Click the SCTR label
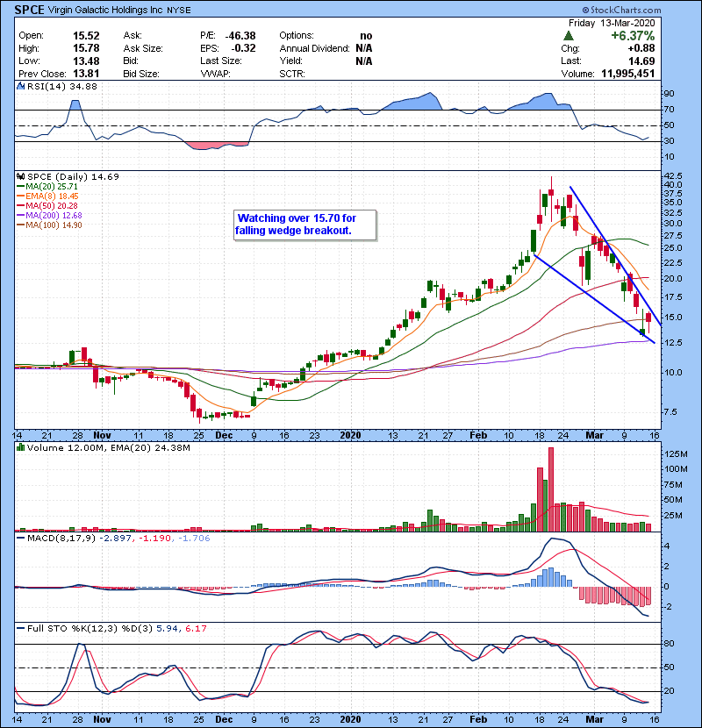The width and height of the screenshot is (702, 728). point(292,74)
